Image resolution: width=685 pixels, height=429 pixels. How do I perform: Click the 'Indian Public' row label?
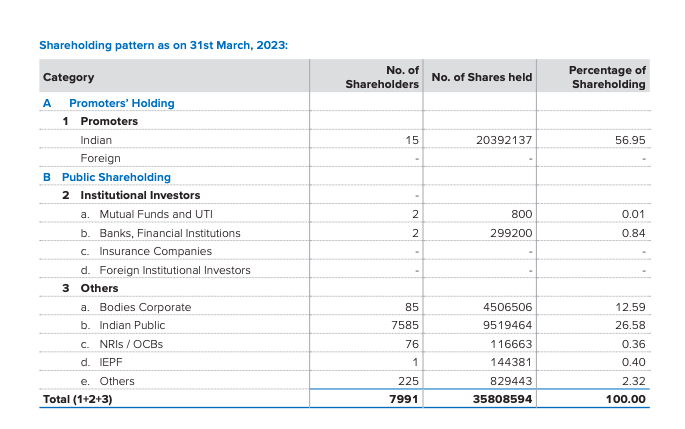132,325
